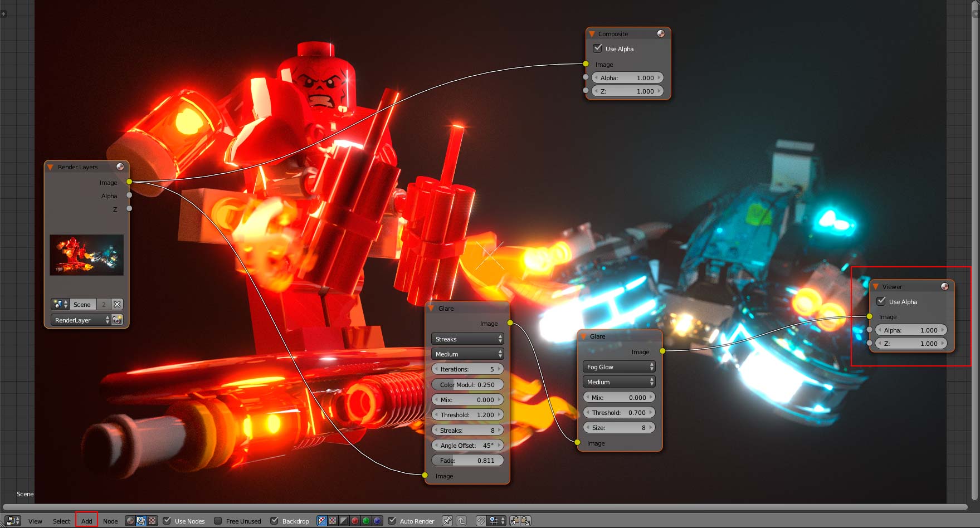Go to parent node tree icon
This screenshot has height=528, width=980.
461,521
